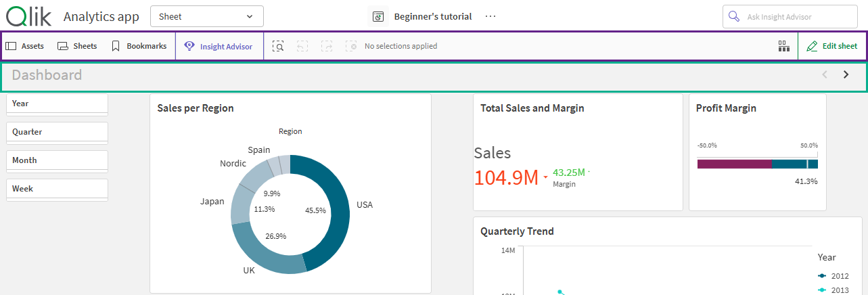Open the Sheets panel
Screen dimensions: 868x295
[x=77, y=46]
